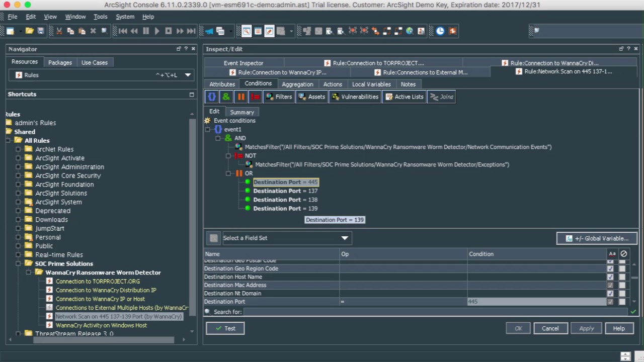Screen dimensions: 644x362
Task: Click the Vulnerabilities conditions toolbar button
Action: click(355, 97)
